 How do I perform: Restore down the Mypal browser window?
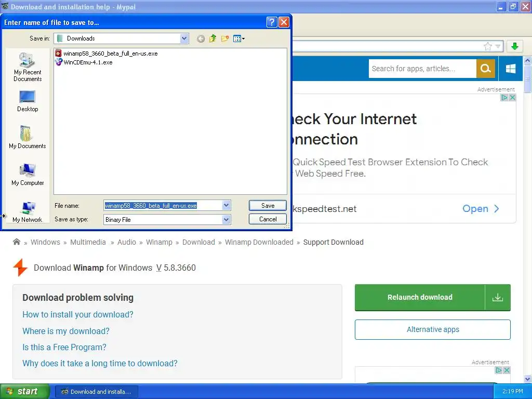(x=513, y=6)
